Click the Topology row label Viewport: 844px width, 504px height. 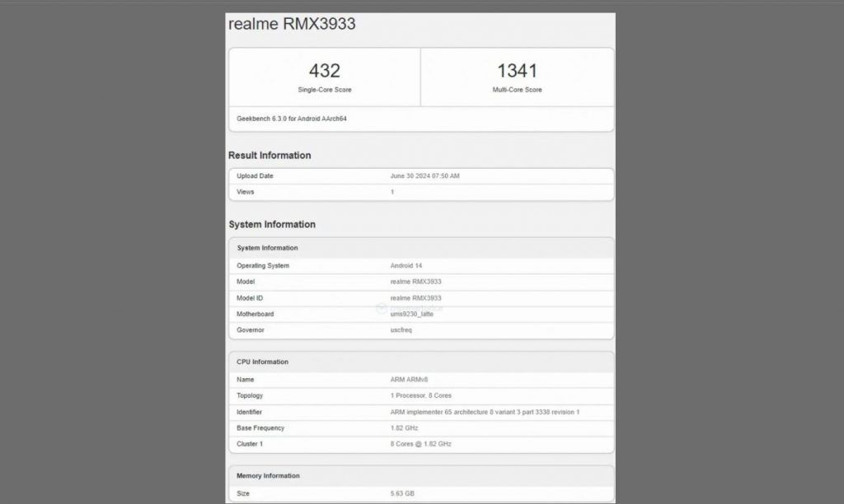coord(250,396)
